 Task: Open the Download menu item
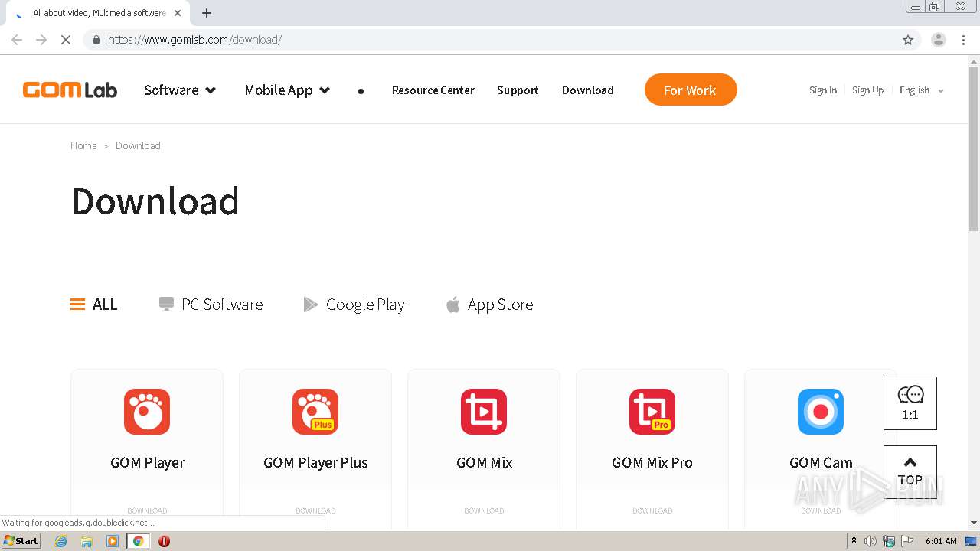(x=588, y=90)
